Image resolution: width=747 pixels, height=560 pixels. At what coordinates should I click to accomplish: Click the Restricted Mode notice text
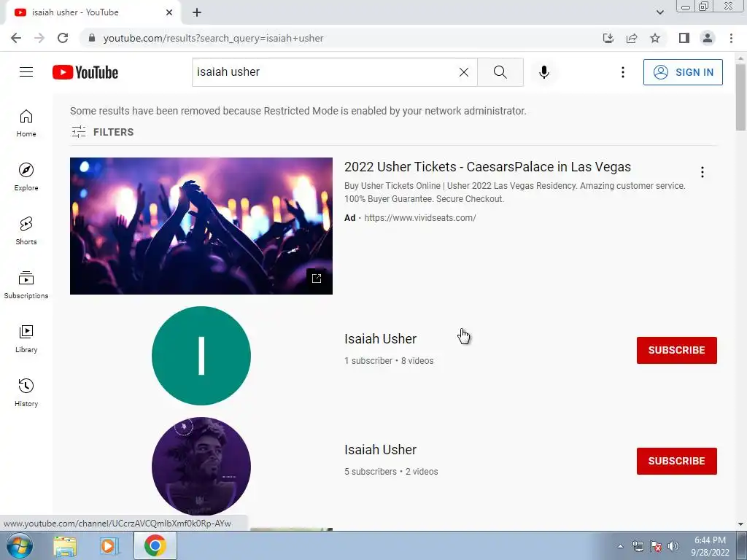[x=298, y=111]
